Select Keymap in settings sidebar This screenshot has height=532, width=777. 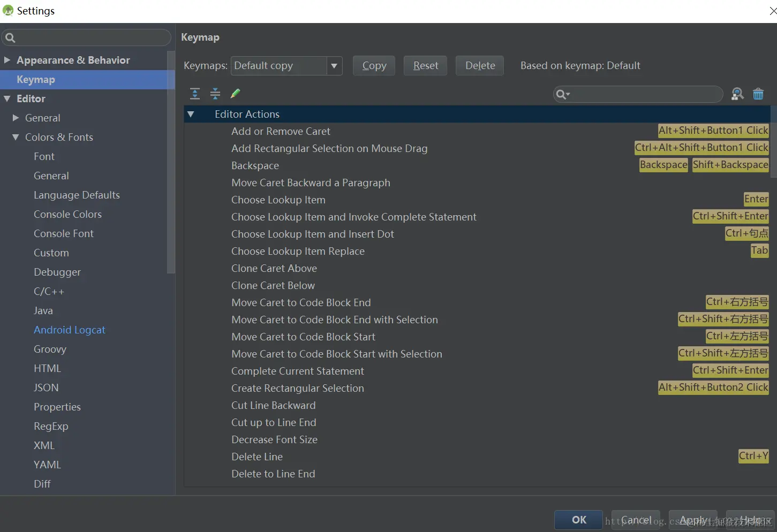coord(87,79)
